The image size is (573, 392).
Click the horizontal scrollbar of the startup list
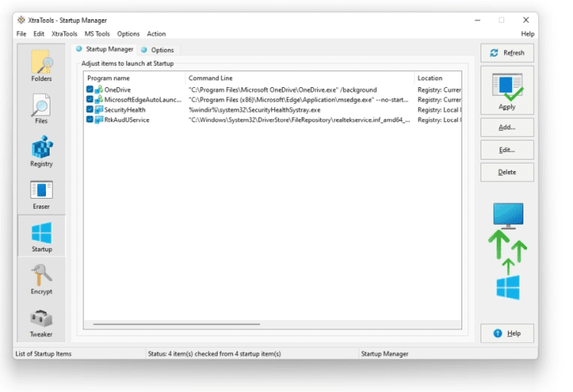pyautogui.click(x=176, y=324)
